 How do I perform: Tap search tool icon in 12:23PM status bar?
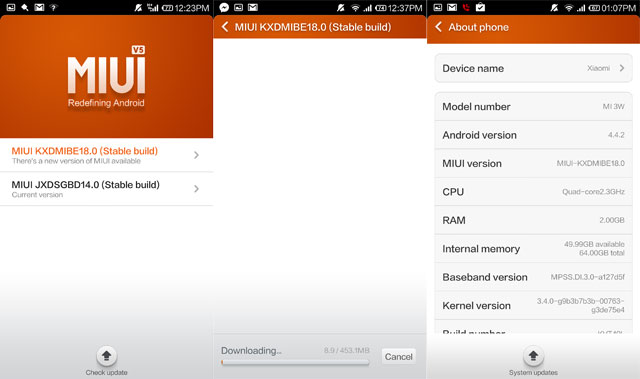(x=25, y=7)
